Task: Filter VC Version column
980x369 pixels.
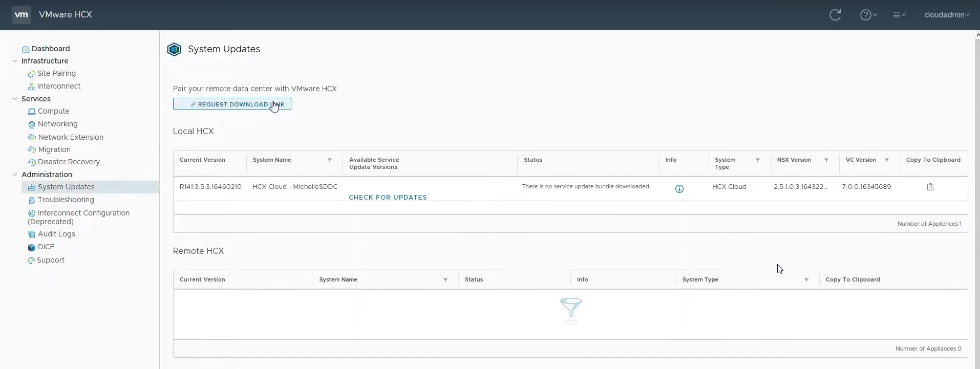Action: (887, 160)
